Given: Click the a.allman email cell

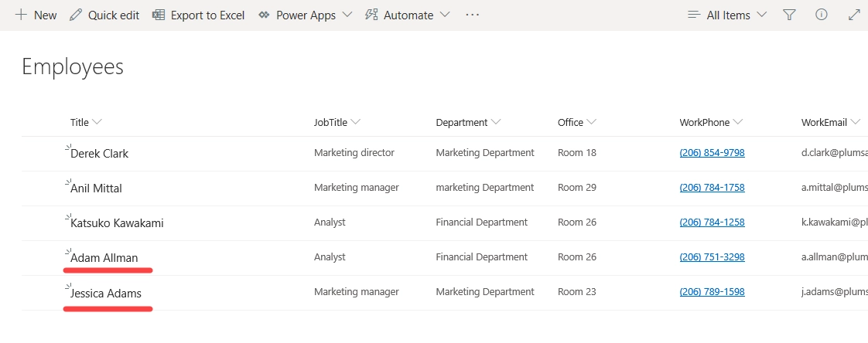Looking at the screenshot, I should tap(834, 257).
